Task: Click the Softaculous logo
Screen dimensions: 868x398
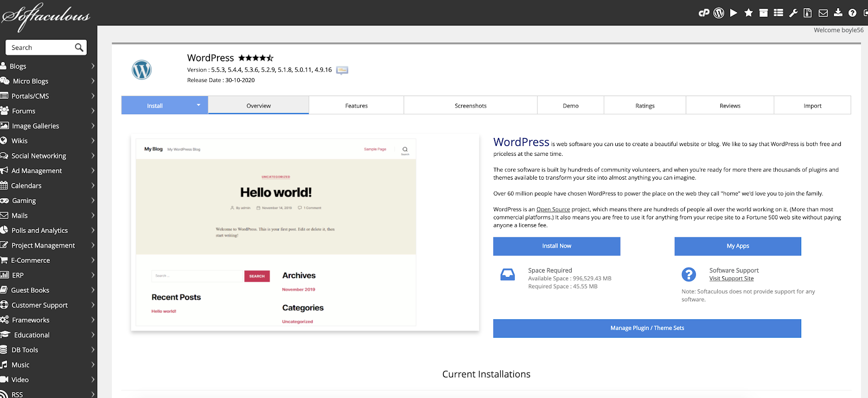Action: click(x=46, y=17)
